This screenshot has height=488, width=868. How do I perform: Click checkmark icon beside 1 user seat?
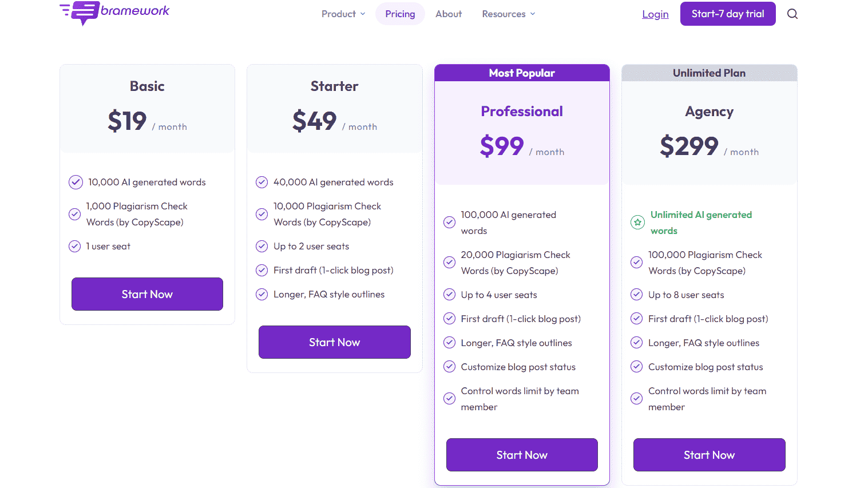pyautogui.click(x=75, y=247)
